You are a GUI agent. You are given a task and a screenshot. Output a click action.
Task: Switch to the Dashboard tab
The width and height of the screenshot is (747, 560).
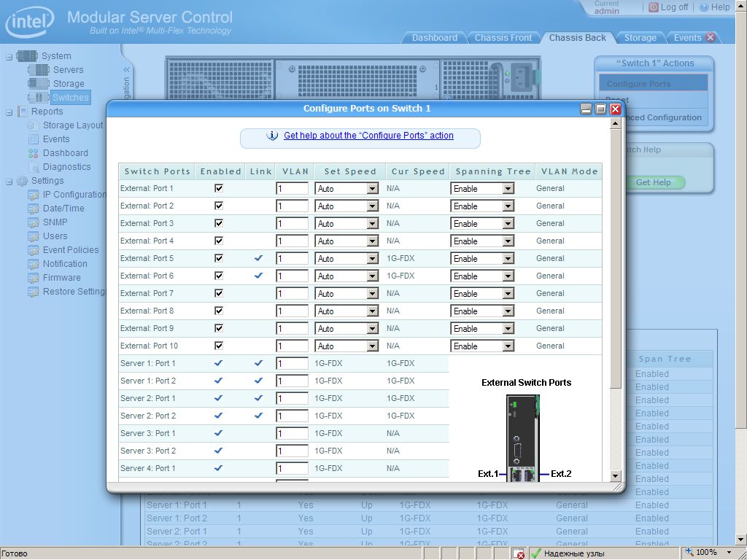(434, 38)
